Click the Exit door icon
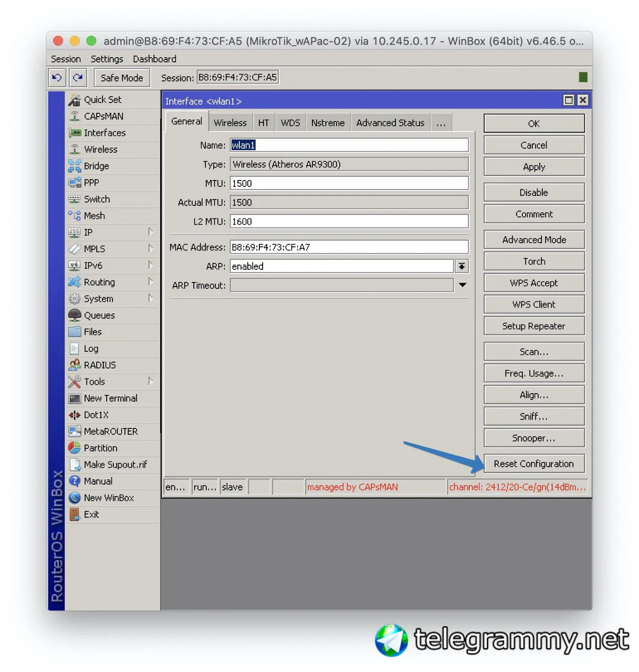This screenshot has width=639, height=672. 75,514
